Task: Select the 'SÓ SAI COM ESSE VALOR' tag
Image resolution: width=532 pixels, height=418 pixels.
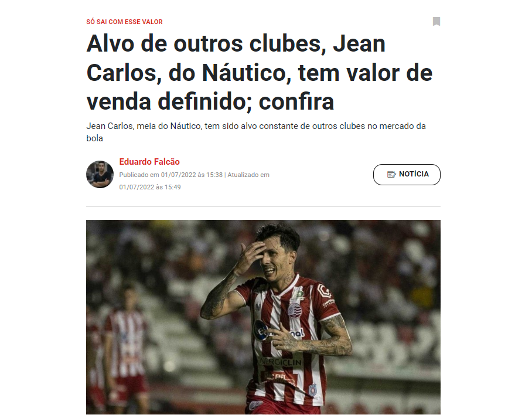Action: pyautogui.click(x=124, y=22)
